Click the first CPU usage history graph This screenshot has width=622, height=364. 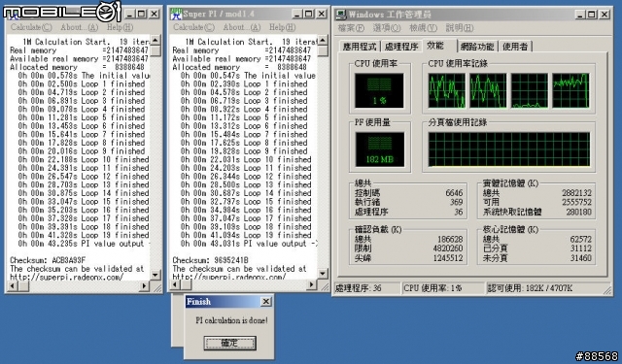(447, 90)
